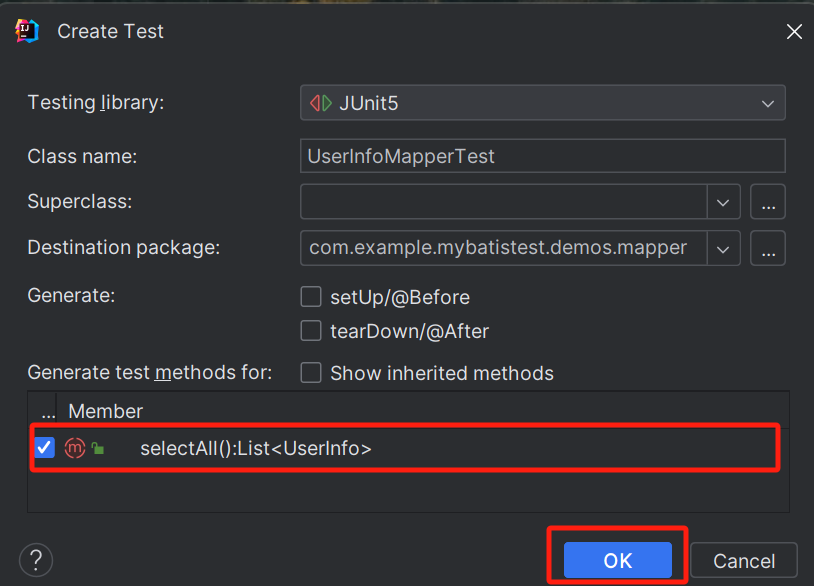
Task: Click the ellipsis column header in the member table
Action: 48,412
